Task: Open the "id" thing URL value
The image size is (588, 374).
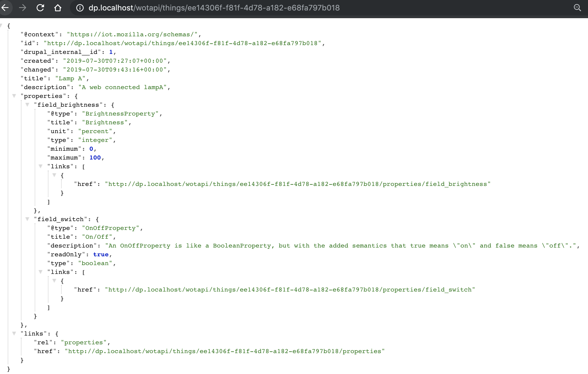Action: point(183,43)
